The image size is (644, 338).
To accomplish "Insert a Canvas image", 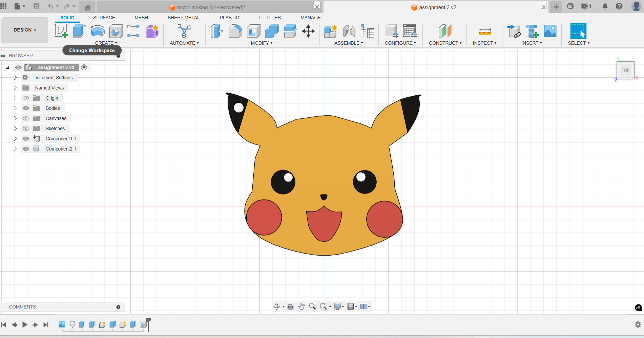I will point(549,31).
